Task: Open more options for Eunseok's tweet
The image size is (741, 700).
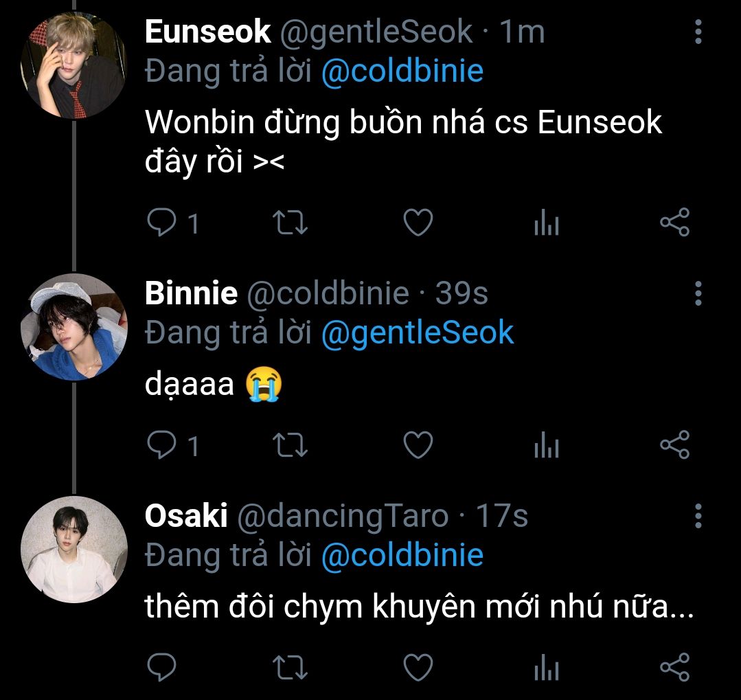Action: (698, 32)
